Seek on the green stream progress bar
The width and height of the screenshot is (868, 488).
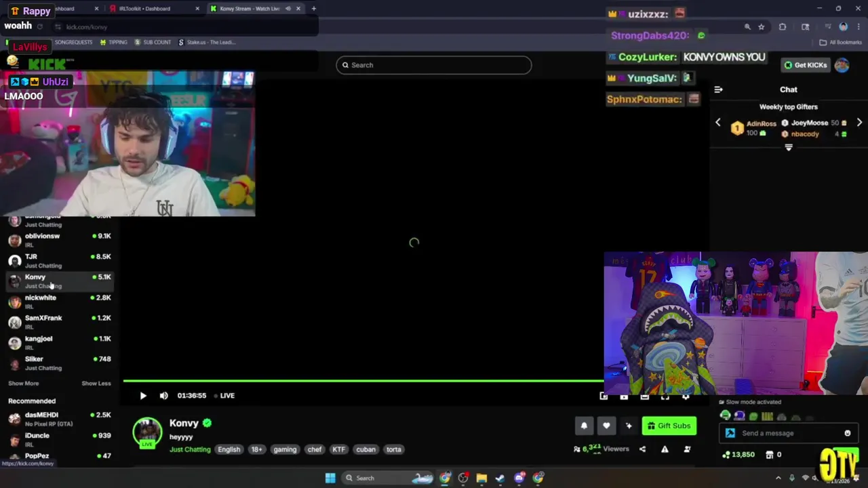[363, 381]
